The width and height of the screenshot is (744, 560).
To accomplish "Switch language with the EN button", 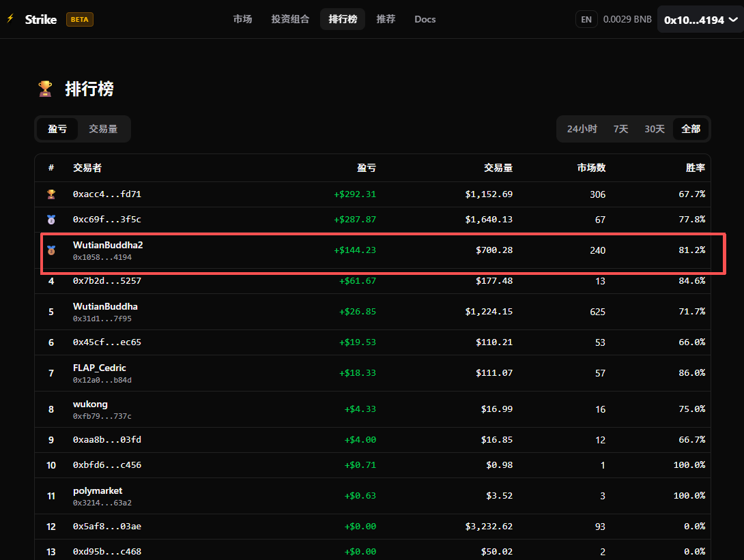I will (586, 20).
